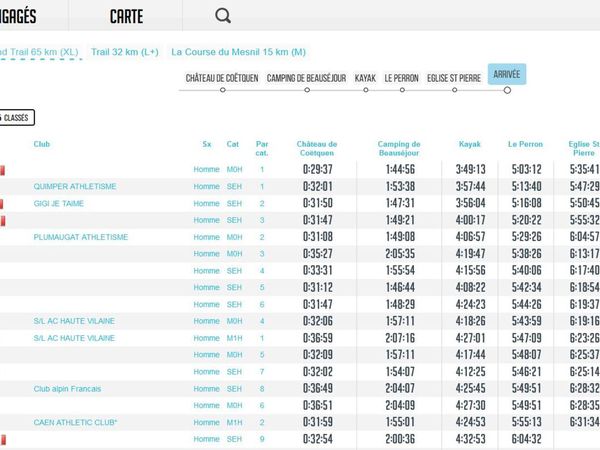The width and height of the screenshot is (600, 450).
Task: Click the Kayak checkpoint on timeline
Action: 365,90
